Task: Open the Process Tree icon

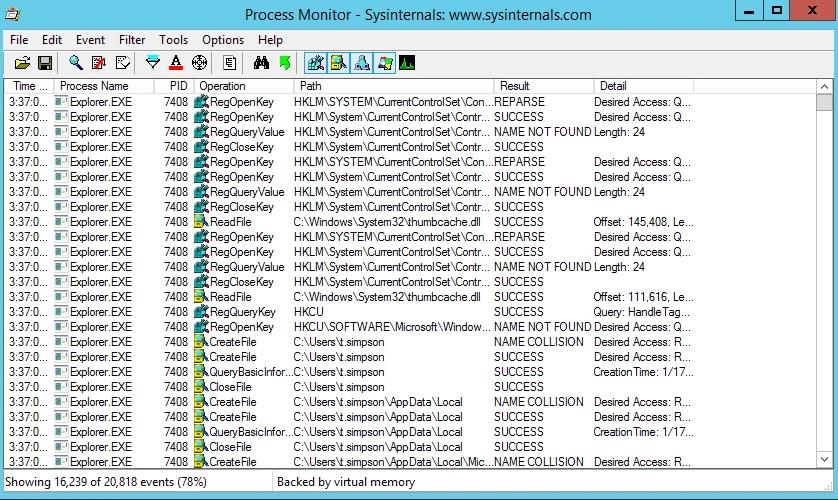Action: [230, 63]
